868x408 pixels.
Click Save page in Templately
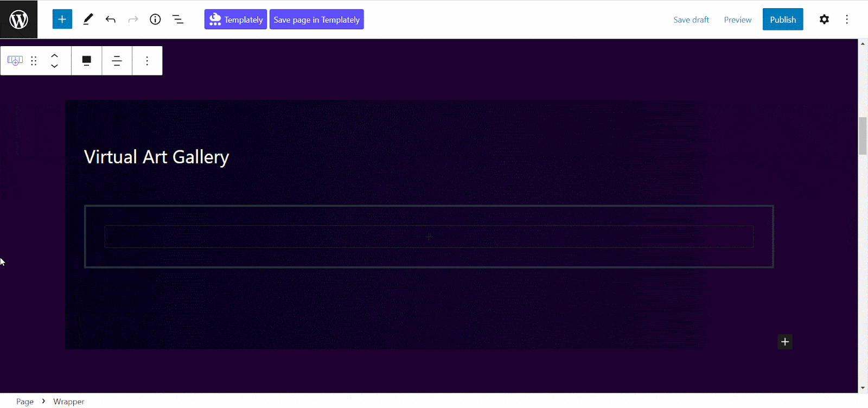317,20
